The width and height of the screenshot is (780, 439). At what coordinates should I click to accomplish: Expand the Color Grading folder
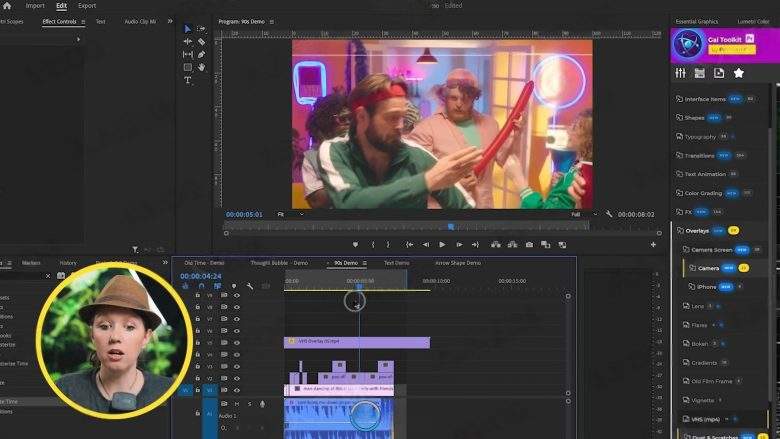coord(704,192)
